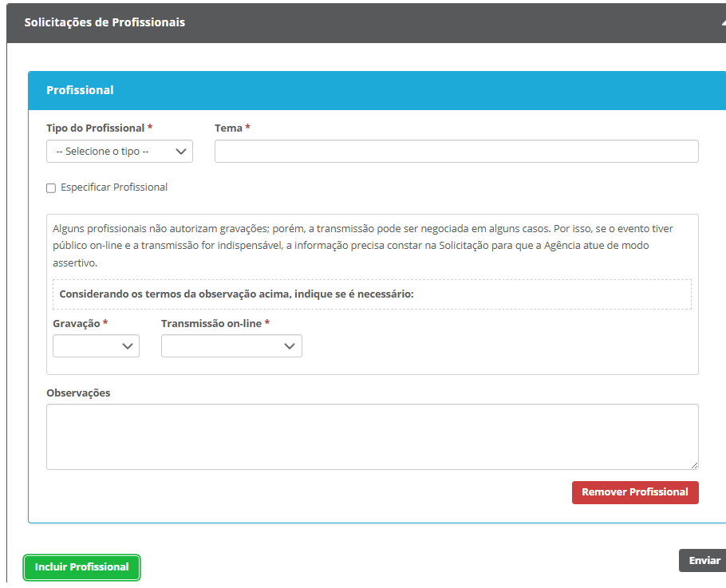Collapse the Solicitações de Profissionais panel arrow

[x=722, y=23]
